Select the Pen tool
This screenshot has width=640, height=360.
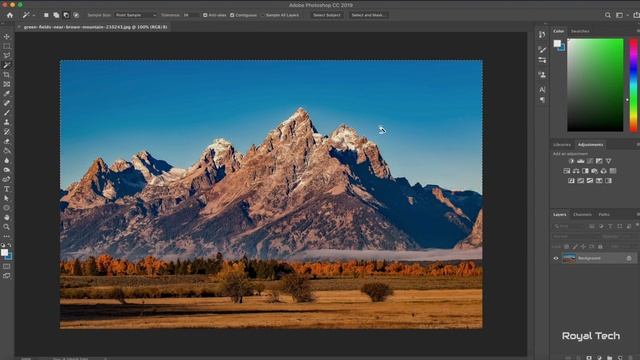coord(7,179)
